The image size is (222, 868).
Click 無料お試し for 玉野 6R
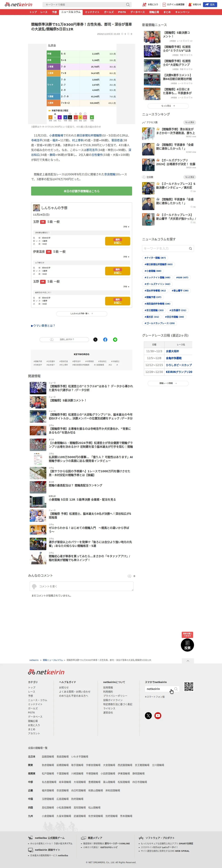tap(117, 301)
